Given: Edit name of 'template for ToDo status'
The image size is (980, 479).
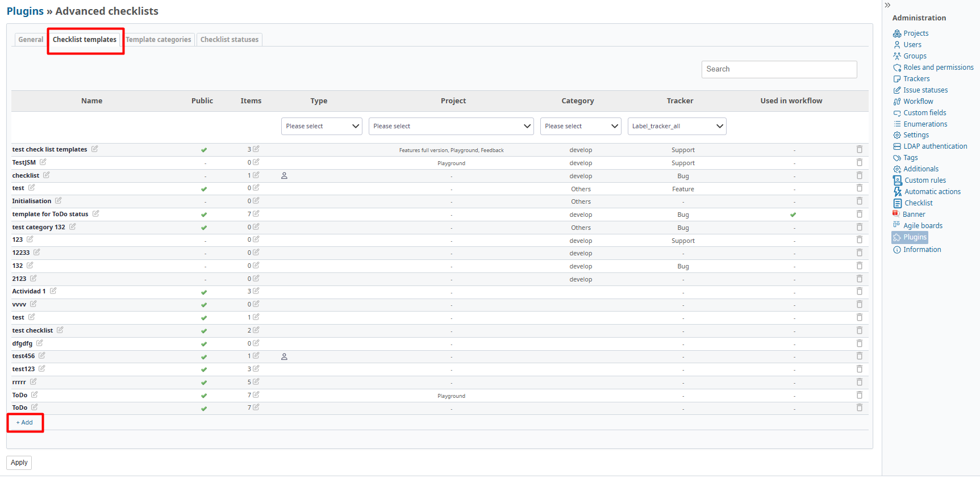Looking at the screenshot, I should 95,214.
